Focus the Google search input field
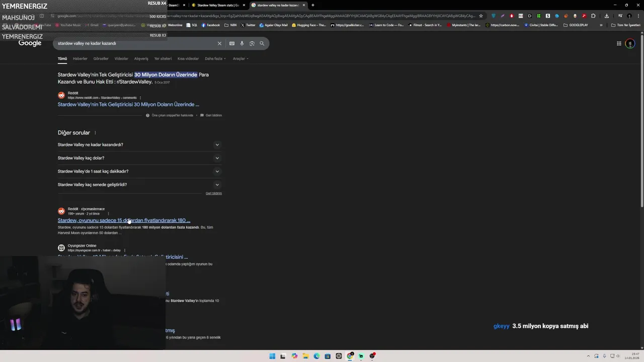 136,43
